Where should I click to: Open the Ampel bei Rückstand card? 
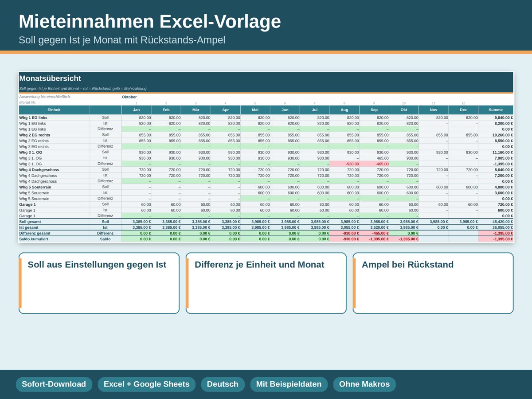(x=433, y=283)
